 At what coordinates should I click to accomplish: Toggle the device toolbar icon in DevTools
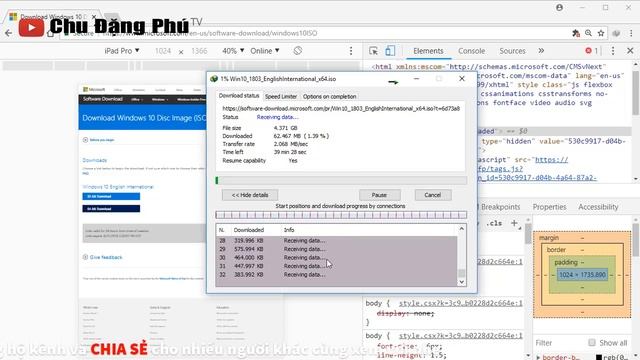tap(390, 51)
